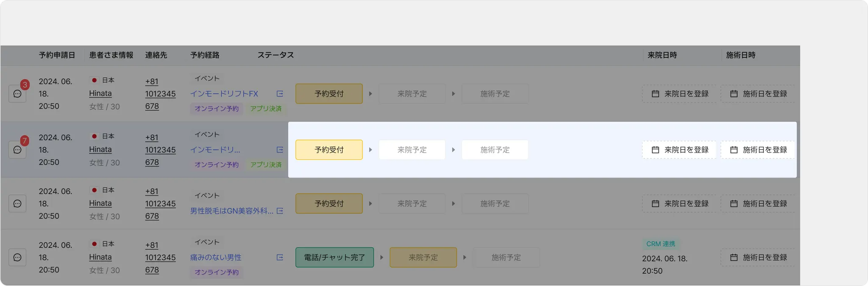Click 来院日を登録 in highlighted row
Screen dimensions: 868x286
679,150
